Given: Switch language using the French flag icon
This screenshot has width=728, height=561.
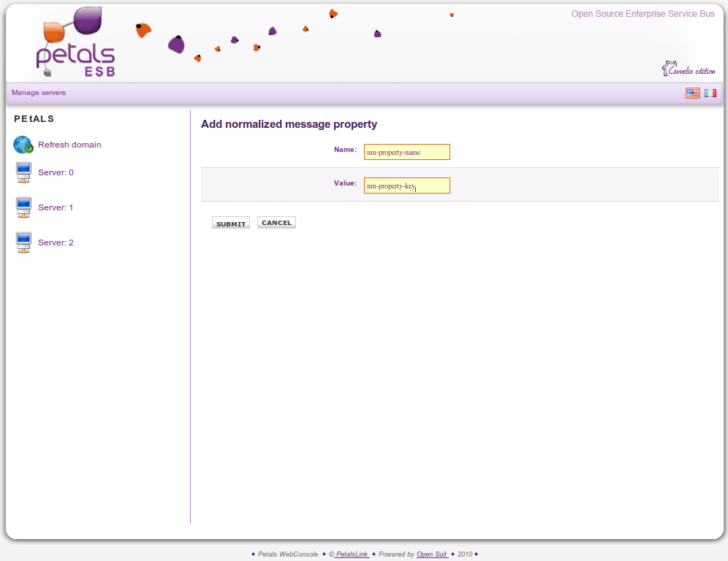Looking at the screenshot, I should click(x=710, y=93).
